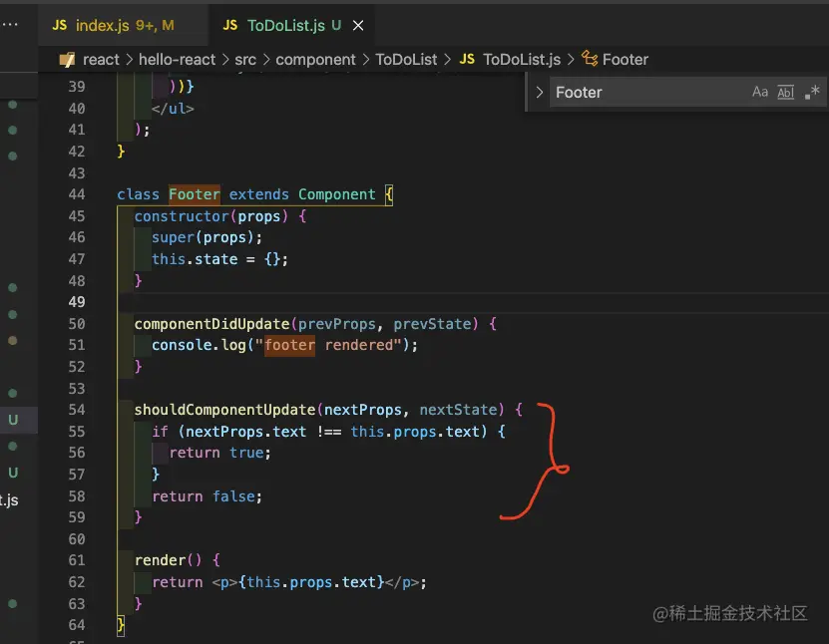Expand the replace toggle in find widget

[x=539, y=93]
